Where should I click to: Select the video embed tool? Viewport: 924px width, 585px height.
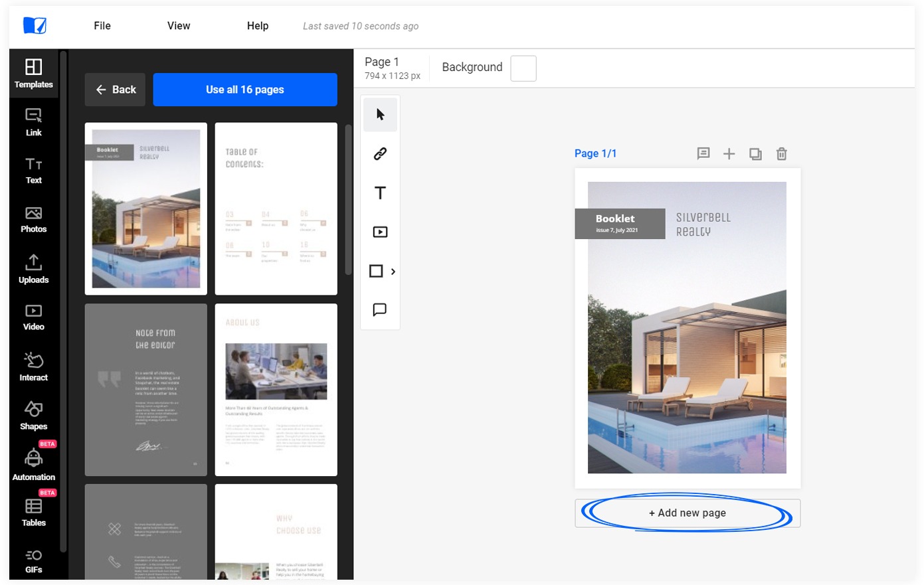380,232
